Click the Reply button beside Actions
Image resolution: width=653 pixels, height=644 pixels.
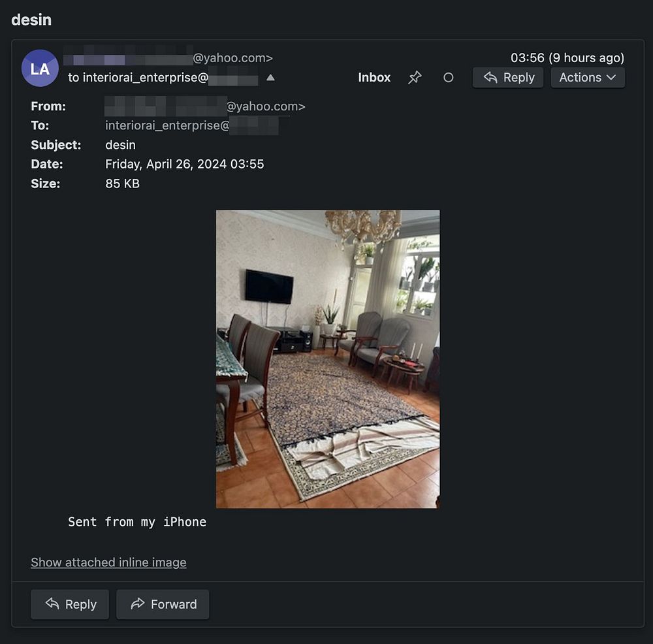click(x=507, y=78)
